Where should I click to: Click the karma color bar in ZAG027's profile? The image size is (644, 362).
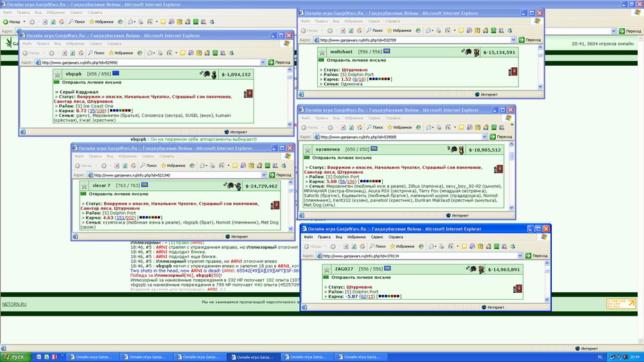click(388, 296)
